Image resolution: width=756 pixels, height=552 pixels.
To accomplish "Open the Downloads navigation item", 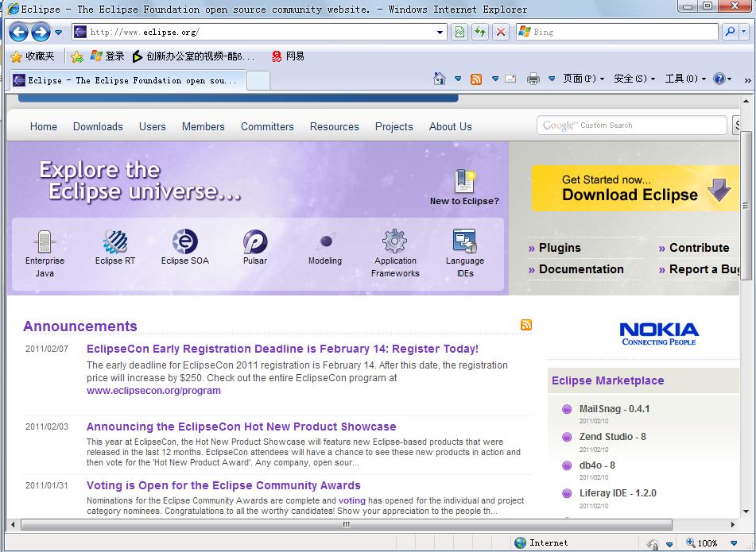I will [x=98, y=126].
